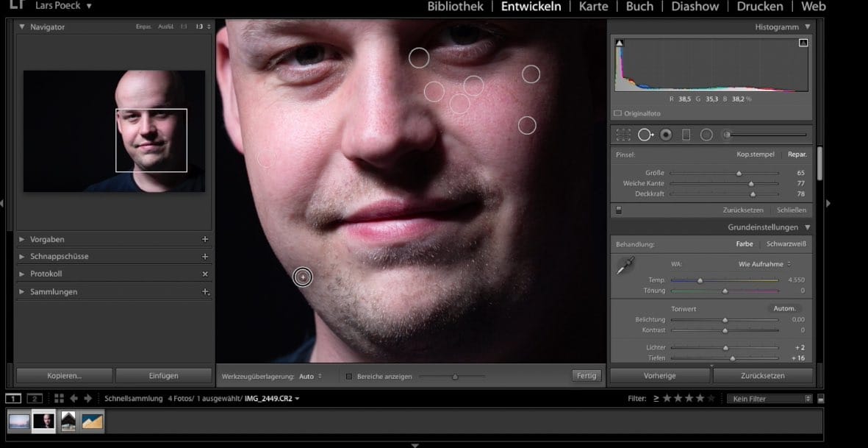Enable the Bereiche anzeigen checkbox
This screenshot has width=868, height=448.
click(x=349, y=377)
